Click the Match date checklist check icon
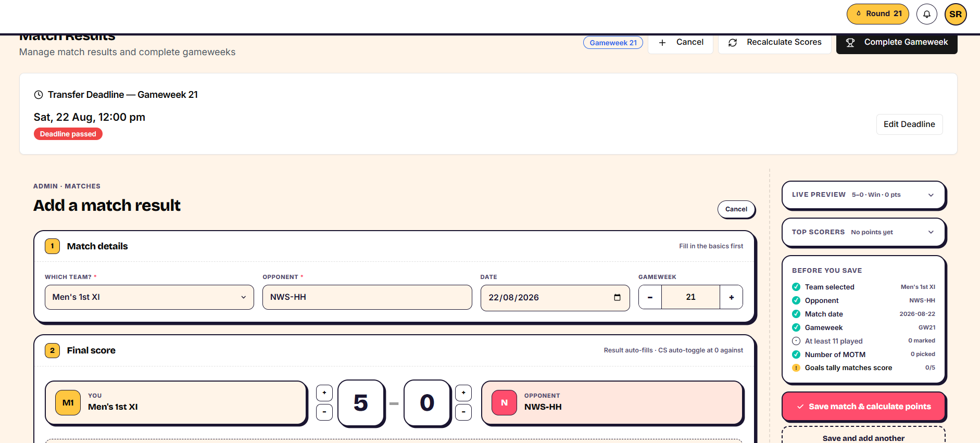980x443 pixels. [x=796, y=314]
